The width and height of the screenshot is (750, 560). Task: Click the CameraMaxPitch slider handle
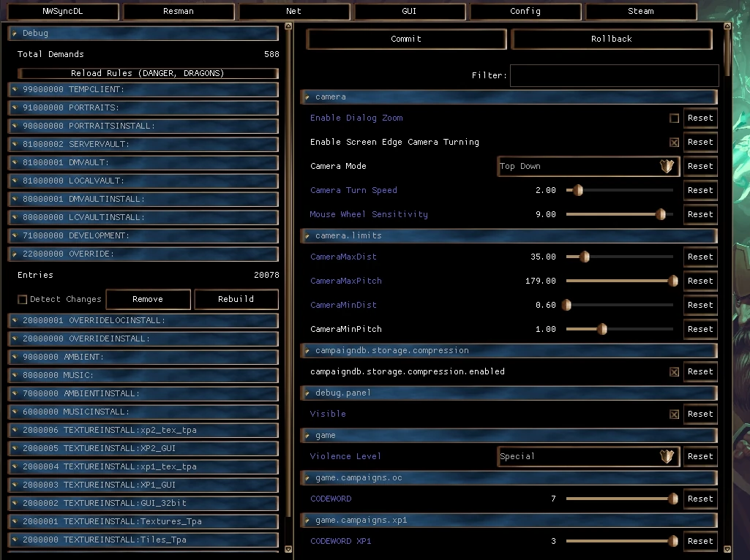(672, 281)
